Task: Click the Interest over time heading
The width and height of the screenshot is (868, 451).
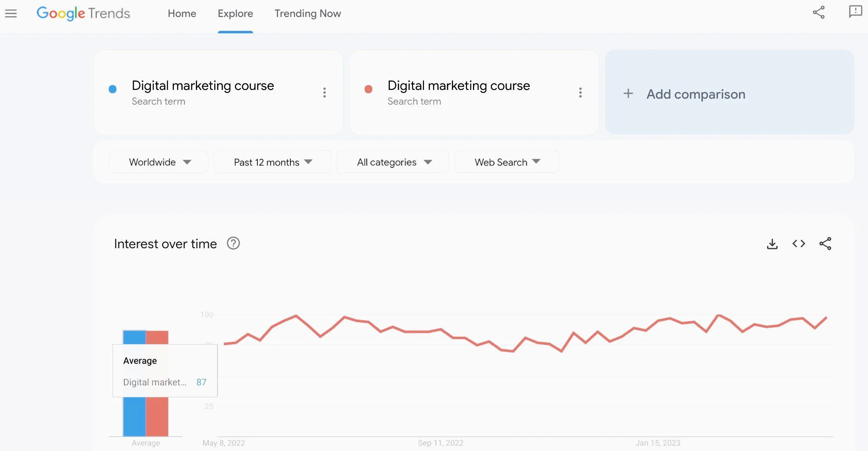Action: tap(165, 244)
